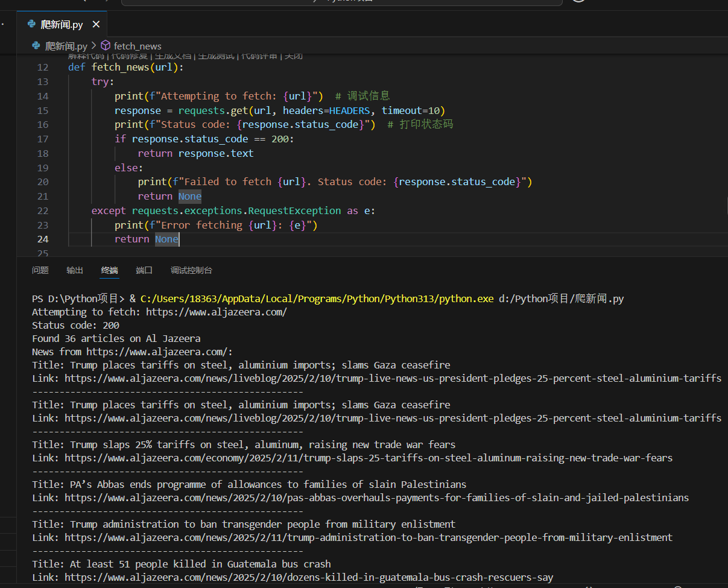728x588 pixels.
Task: Switch to the 输出 panel tab
Action: (x=75, y=270)
